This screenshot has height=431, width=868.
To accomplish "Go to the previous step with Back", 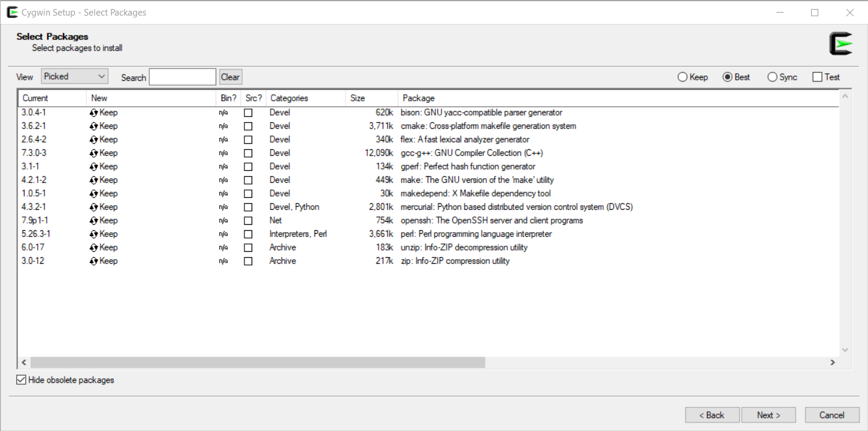I will [x=713, y=415].
